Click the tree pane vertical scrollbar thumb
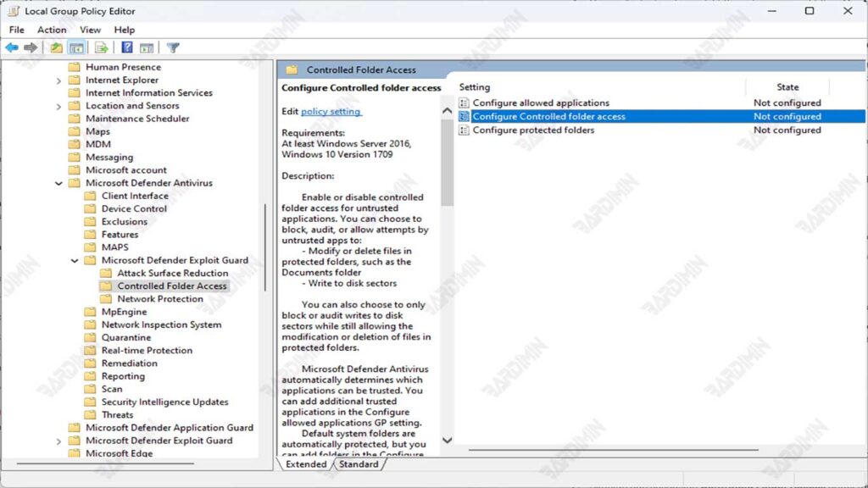The width and height of the screenshot is (868, 488). pyautogui.click(x=265, y=247)
